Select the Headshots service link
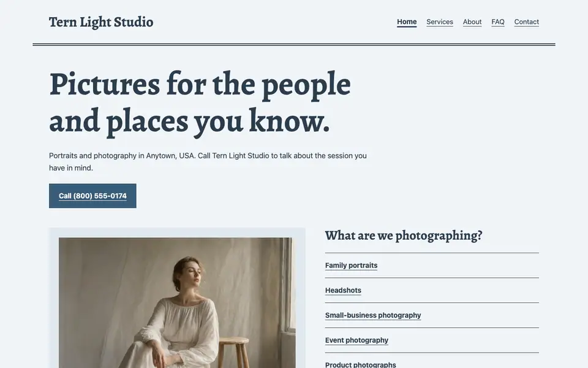This screenshot has width=588, height=368. [343, 290]
